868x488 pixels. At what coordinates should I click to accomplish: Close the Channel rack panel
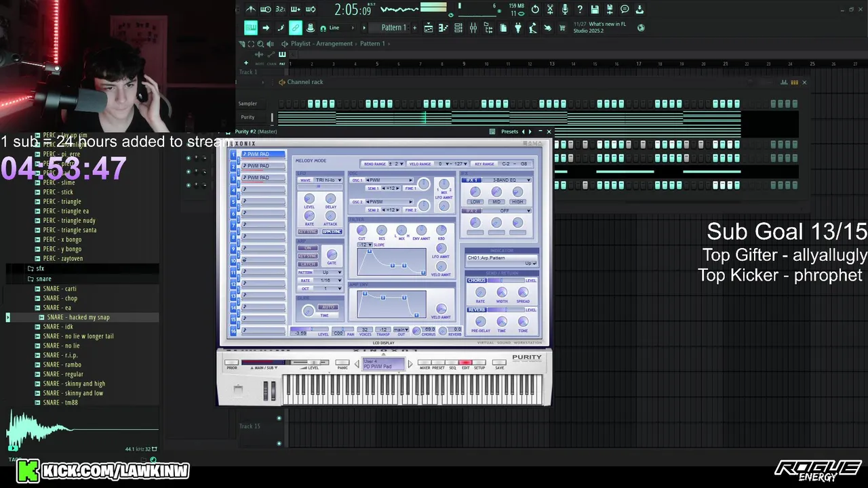[x=804, y=82]
